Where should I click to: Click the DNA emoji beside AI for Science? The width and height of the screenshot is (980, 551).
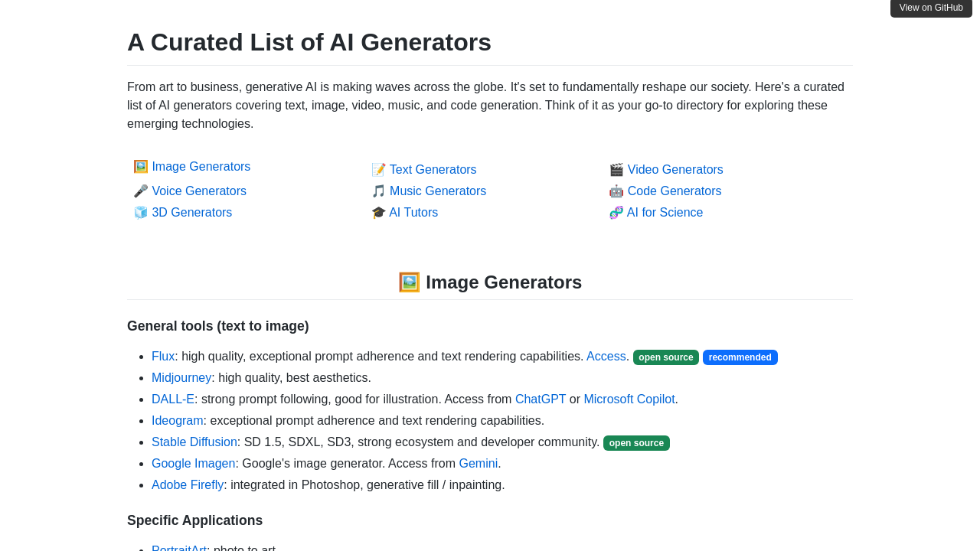click(x=616, y=213)
